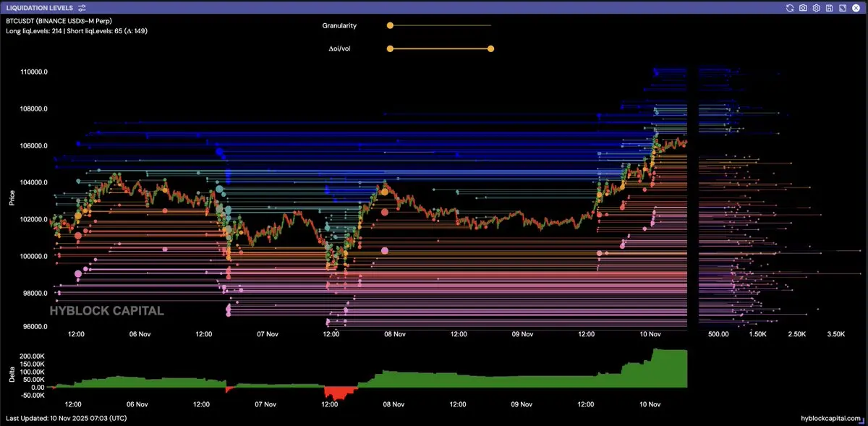Click the hyblockcapital.com link

(831, 419)
